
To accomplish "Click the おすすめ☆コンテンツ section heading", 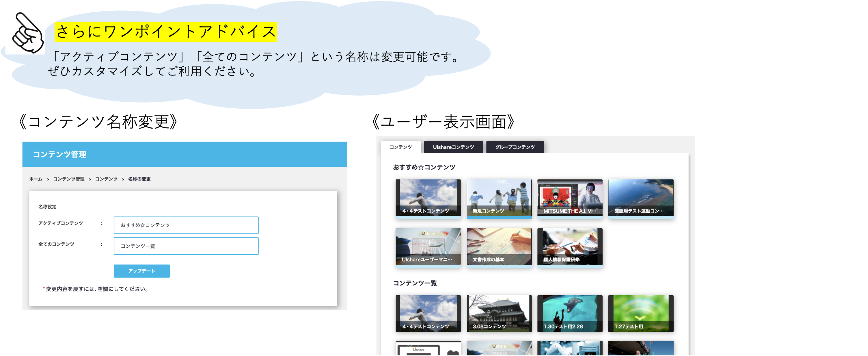I will 424,167.
